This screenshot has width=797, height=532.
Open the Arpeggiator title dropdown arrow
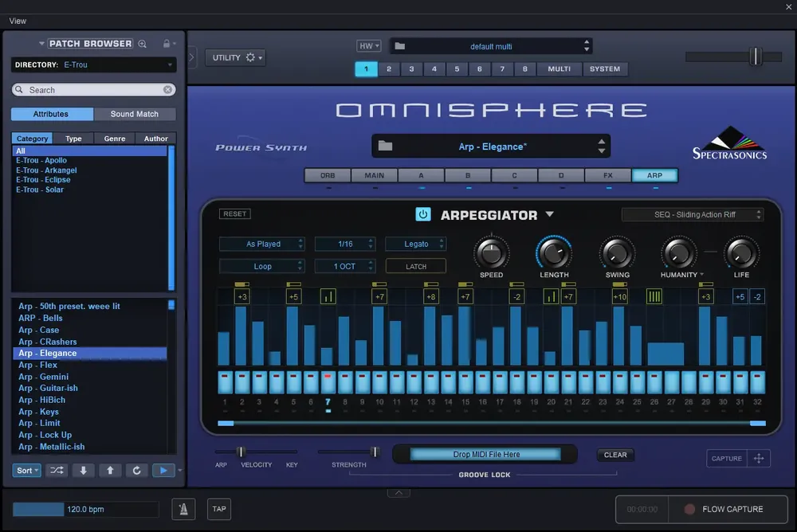point(549,214)
